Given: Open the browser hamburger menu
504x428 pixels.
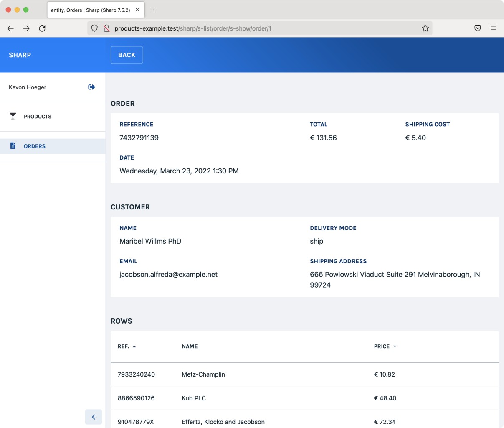Looking at the screenshot, I should tap(493, 28).
